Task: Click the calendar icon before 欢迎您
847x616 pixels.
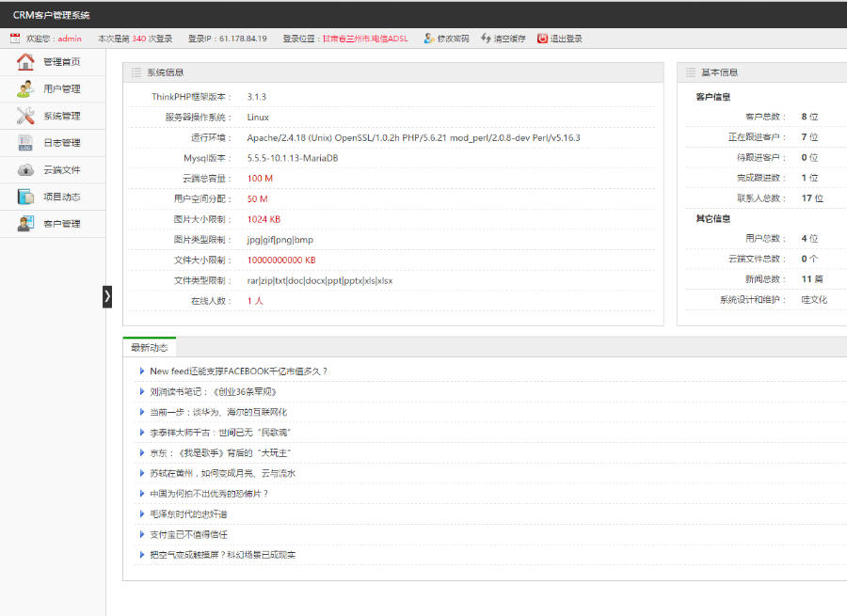Action: [x=15, y=39]
